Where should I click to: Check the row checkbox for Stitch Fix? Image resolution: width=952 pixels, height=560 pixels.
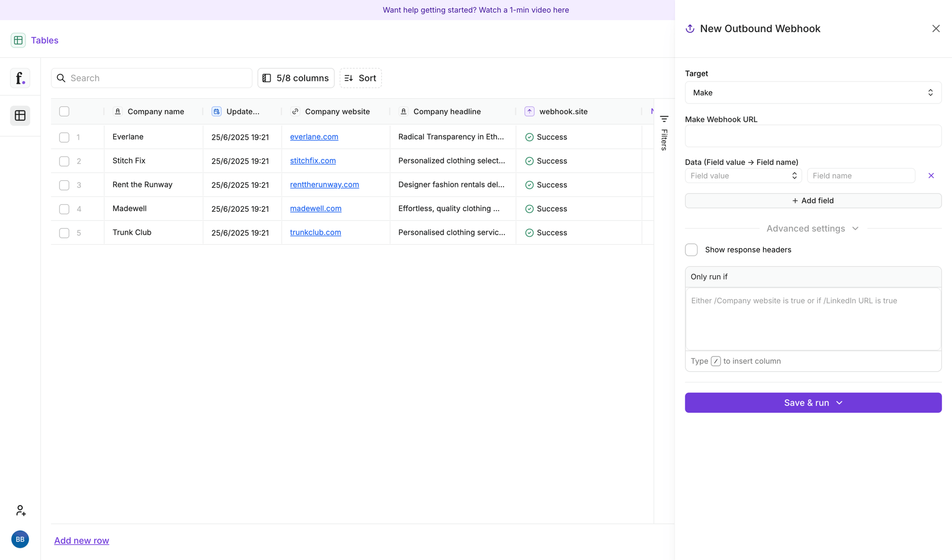tap(64, 161)
